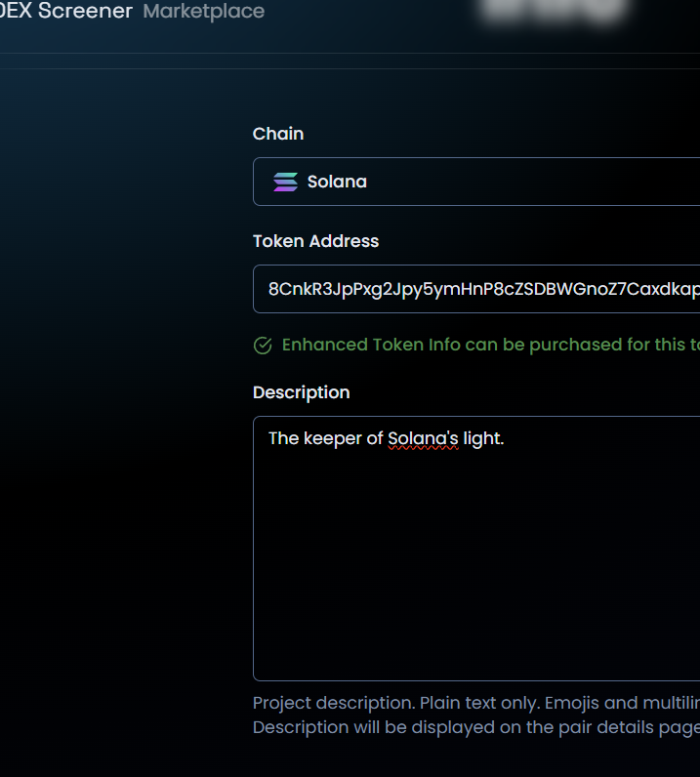Click the 'Chain' field label

click(278, 134)
